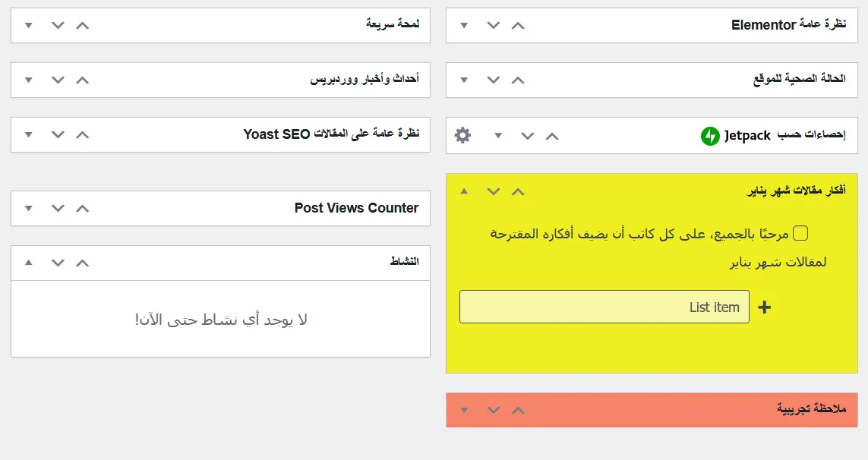The image size is (868, 460).
Task: Collapse the yellow January article ideas note
Action: (465, 191)
